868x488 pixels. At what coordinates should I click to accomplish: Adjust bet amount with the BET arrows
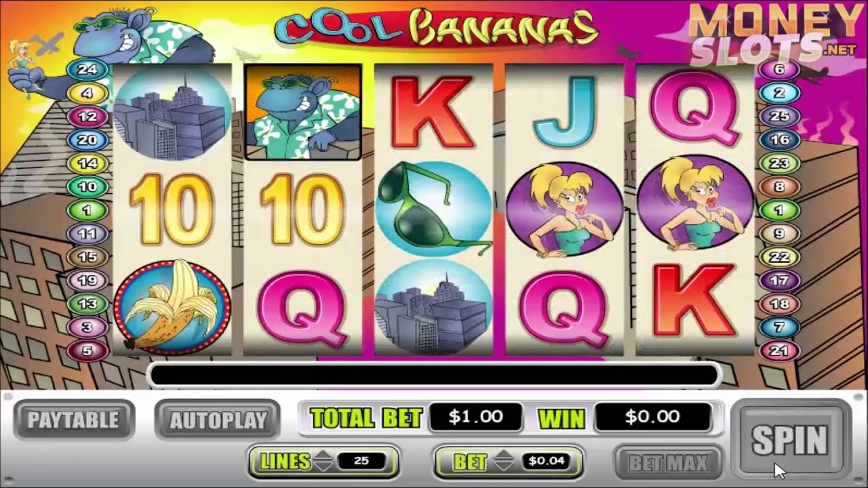pyautogui.click(x=504, y=462)
